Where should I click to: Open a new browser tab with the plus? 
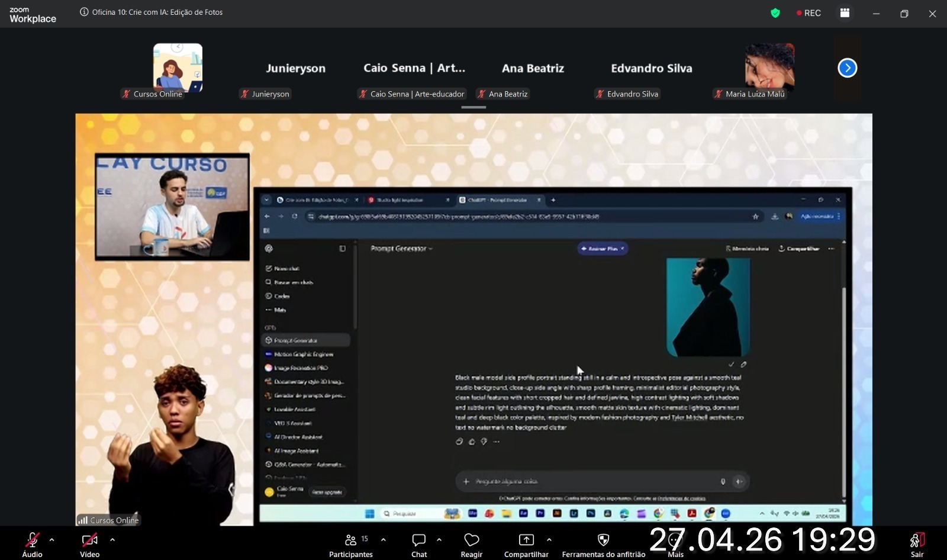pos(553,200)
